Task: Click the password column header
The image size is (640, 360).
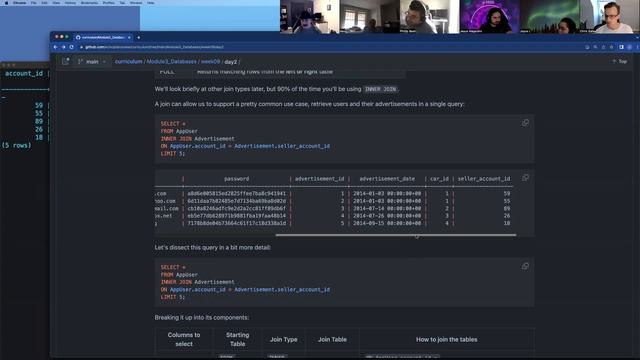Action: coord(236,179)
